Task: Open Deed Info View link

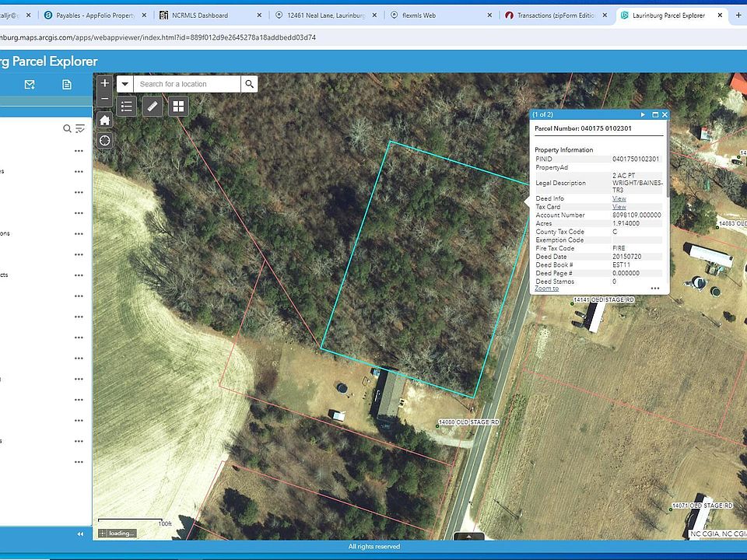Action: click(619, 199)
